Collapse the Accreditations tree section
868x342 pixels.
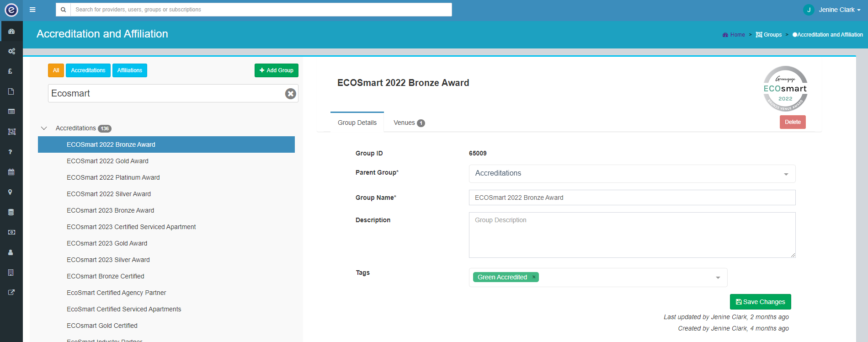click(x=44, y=128)
